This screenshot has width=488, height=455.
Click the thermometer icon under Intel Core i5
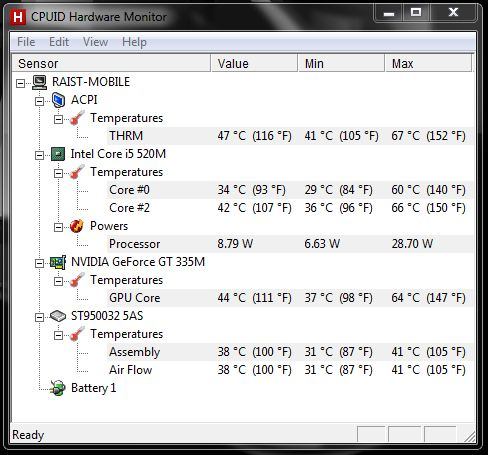click(77, 172)
